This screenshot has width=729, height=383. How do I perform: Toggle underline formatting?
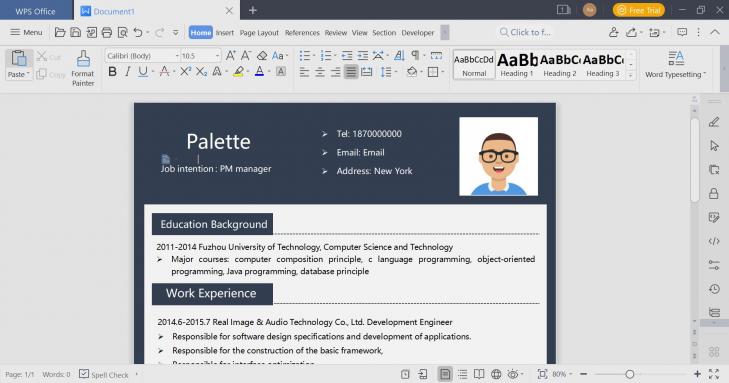pos(143,72)
